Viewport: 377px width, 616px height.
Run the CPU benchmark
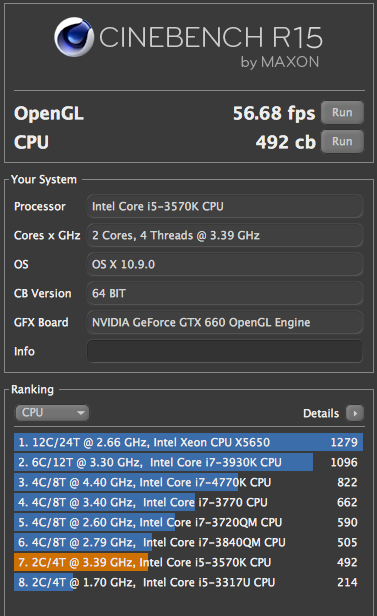[x=342, y=141]
